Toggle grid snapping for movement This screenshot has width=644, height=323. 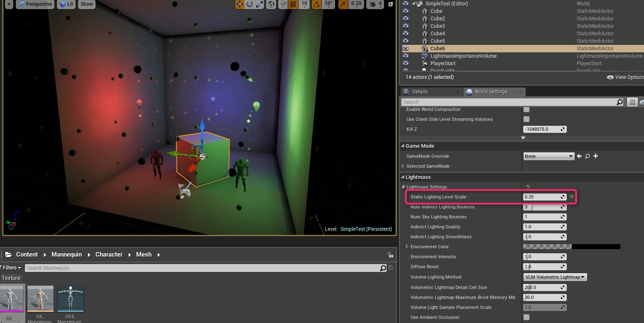pyautogui.click(x=294, y=4)
